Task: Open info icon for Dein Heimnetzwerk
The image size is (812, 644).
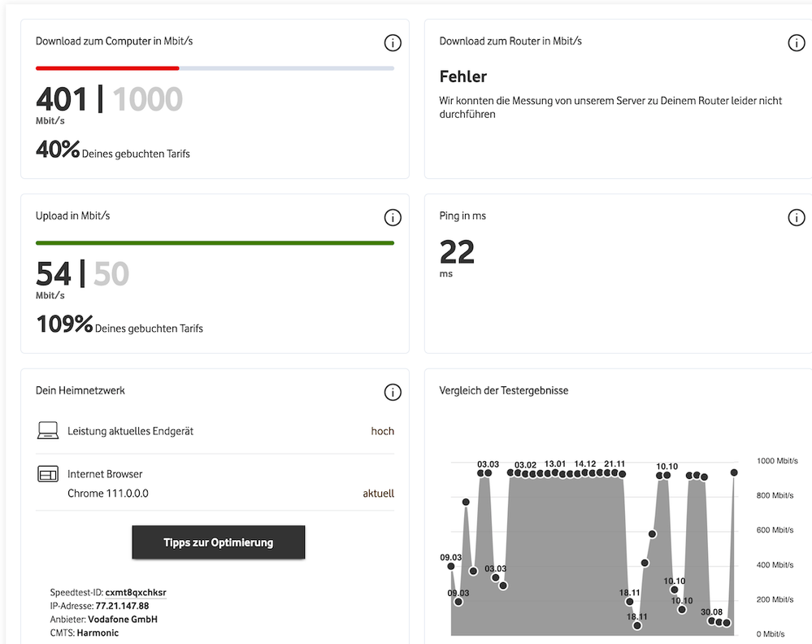Action: click(393, 393)
